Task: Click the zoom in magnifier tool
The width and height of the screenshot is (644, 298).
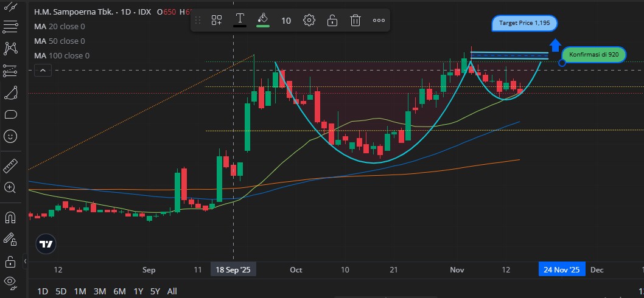Action: click(x=10, y=187)
